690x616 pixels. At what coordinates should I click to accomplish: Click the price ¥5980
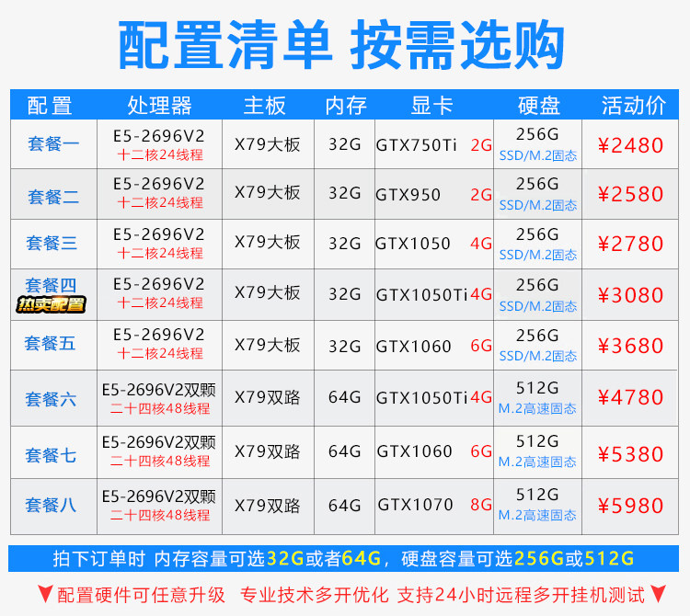point(630,506)
